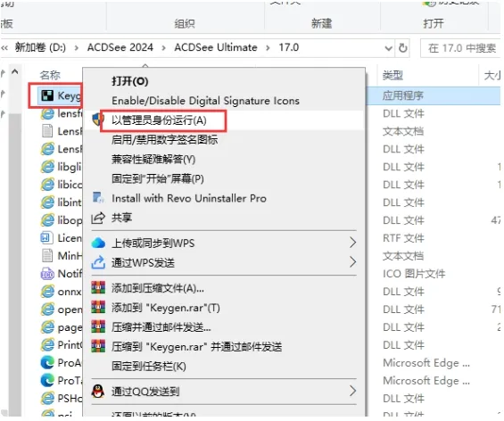Click the navigation pane scroll-up arrow
The image size is (504, 421).
click(15, 71)
